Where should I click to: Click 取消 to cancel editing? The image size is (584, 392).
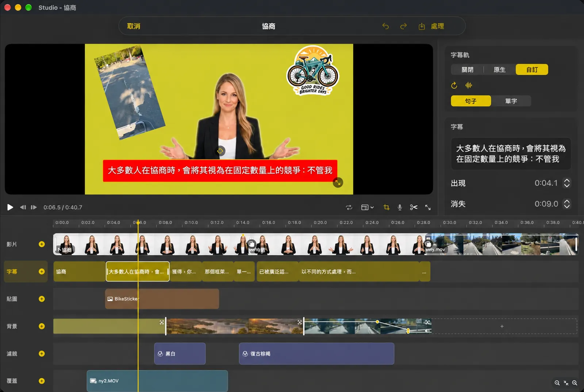coord(134,26)
